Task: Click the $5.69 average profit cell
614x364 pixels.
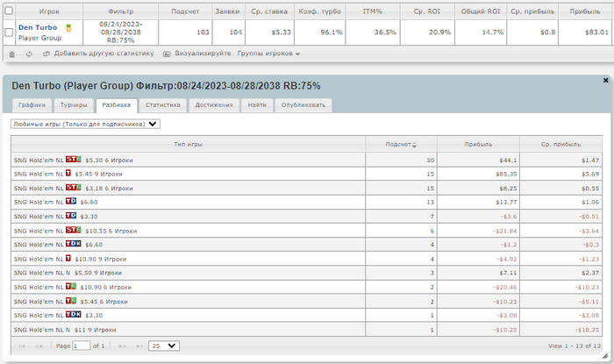Action: (x=560, y=174)
